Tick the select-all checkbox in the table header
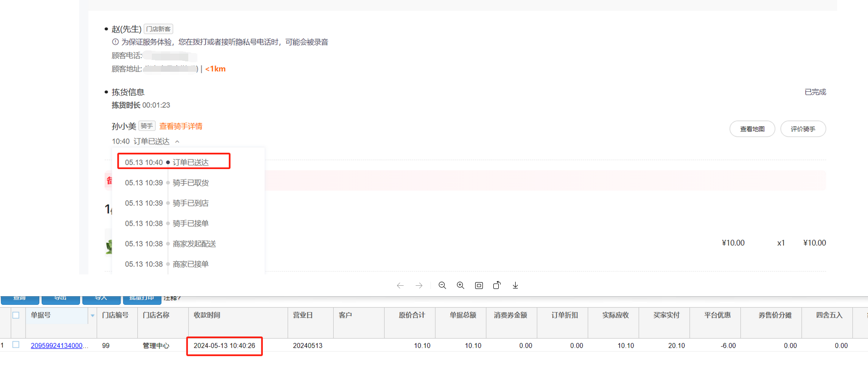The width and height of the screenshot is (868, 373). pos(16,315)
